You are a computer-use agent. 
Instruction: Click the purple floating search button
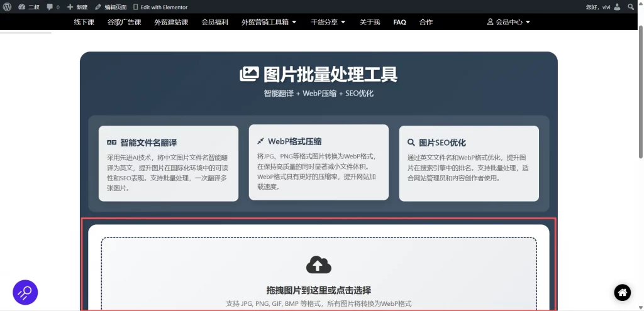(x=25, y=293)
